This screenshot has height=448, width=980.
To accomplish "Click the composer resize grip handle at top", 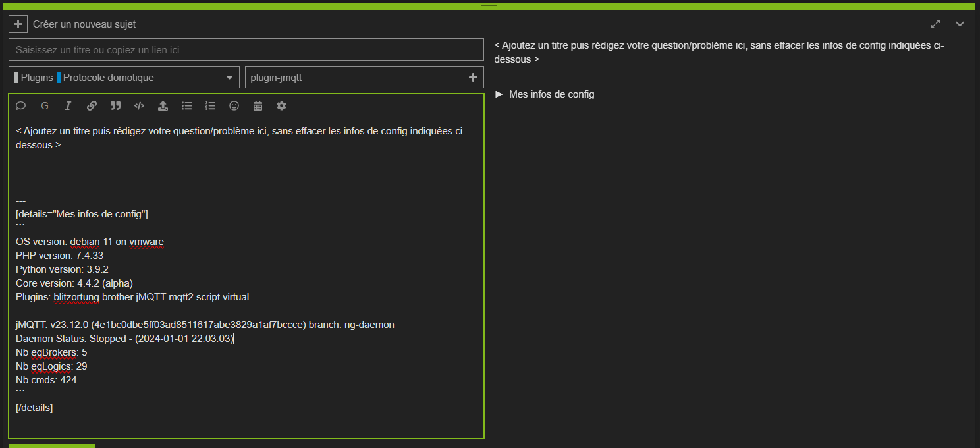I will (489, 6).
